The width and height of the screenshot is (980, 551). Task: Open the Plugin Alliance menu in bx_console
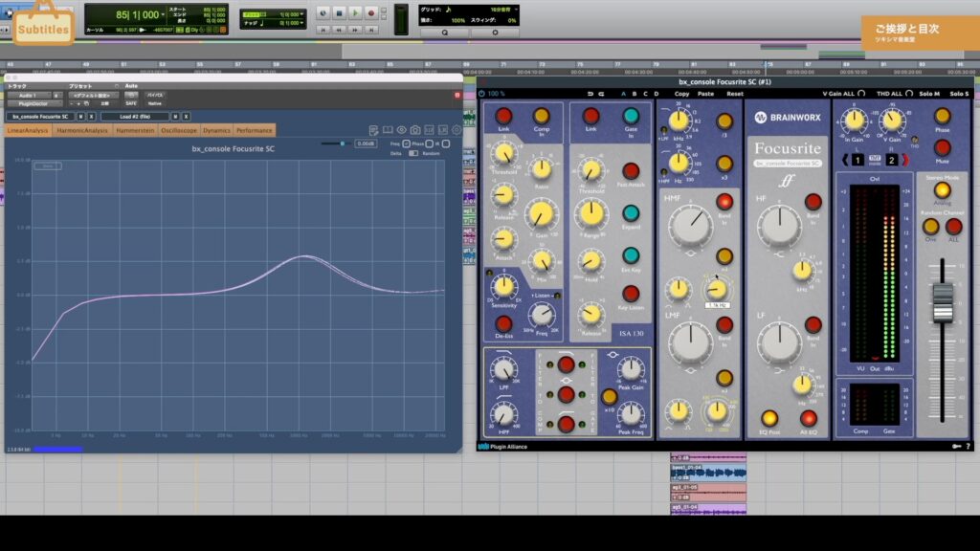tap(503, 447)
